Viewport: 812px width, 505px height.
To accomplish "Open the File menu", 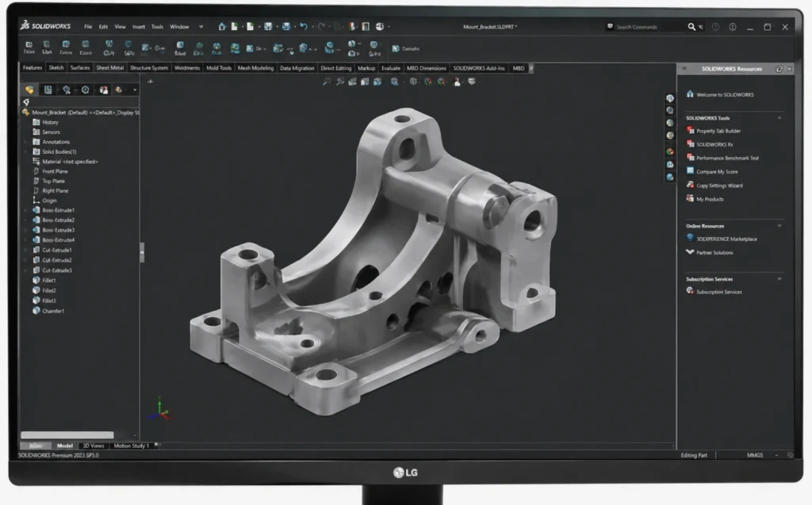I will [88, 26].
